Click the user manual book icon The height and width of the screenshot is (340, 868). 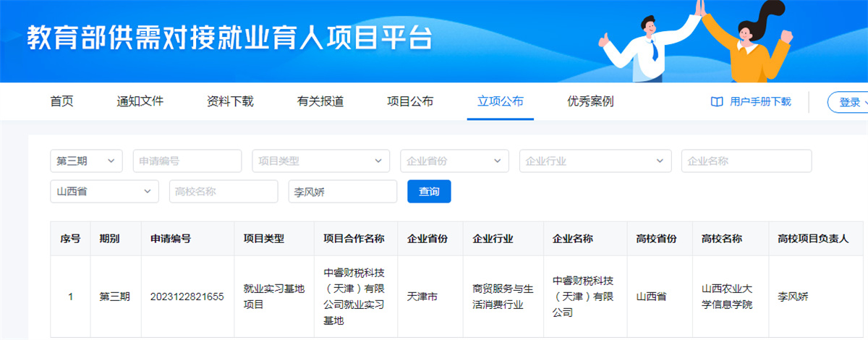tap(717, 102)
